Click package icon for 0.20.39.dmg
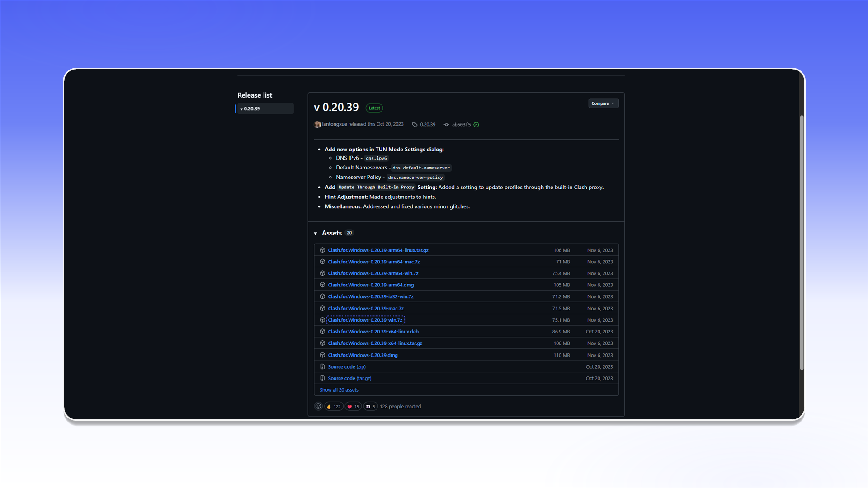This screenshot has width=868, height=488. (322, 355)
